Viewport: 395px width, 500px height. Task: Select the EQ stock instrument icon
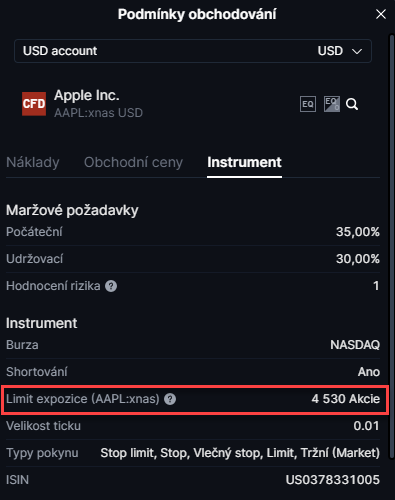(x=308, y=104)
